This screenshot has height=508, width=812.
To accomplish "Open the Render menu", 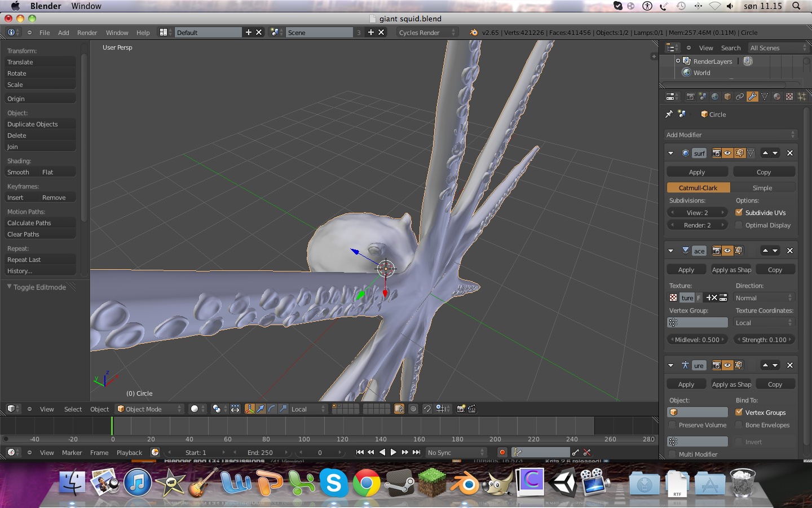I will 87,33.
